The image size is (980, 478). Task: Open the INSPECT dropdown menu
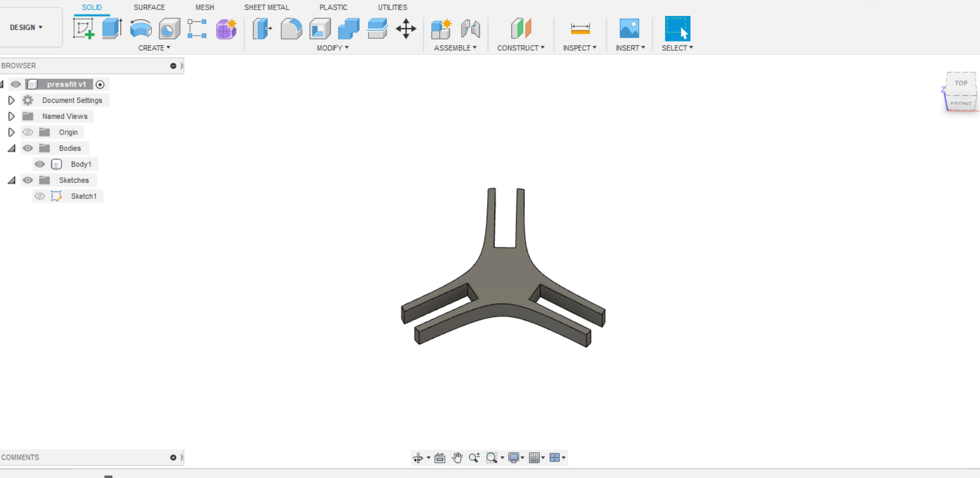[x=580, y=48]
